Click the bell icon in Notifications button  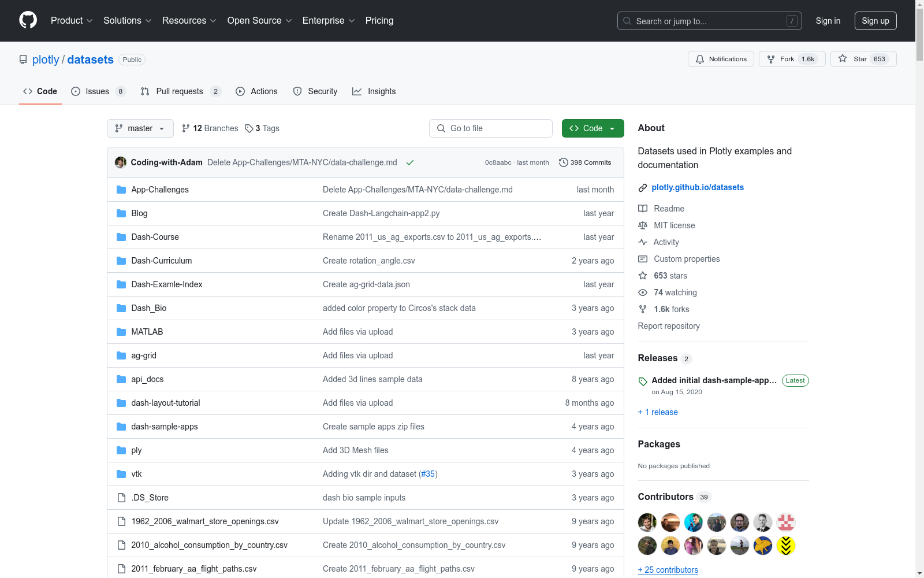pyautogui.click(x=700, y=59)
